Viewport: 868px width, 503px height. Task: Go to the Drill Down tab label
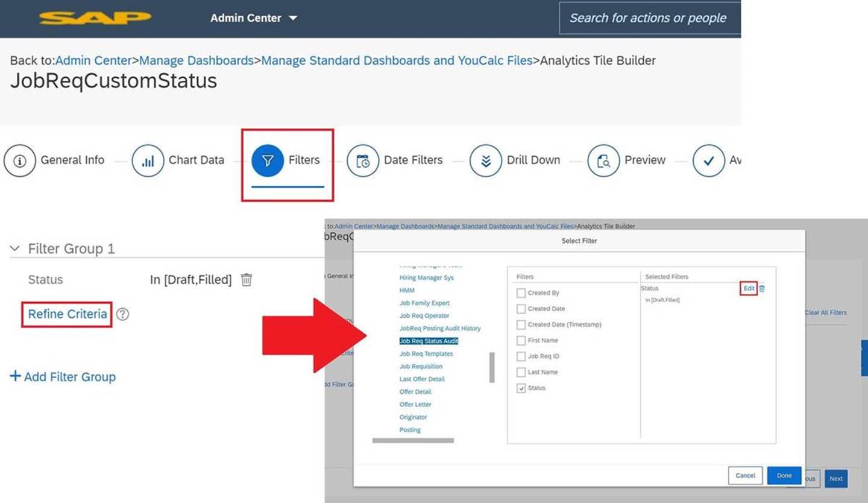pos(533,160)
